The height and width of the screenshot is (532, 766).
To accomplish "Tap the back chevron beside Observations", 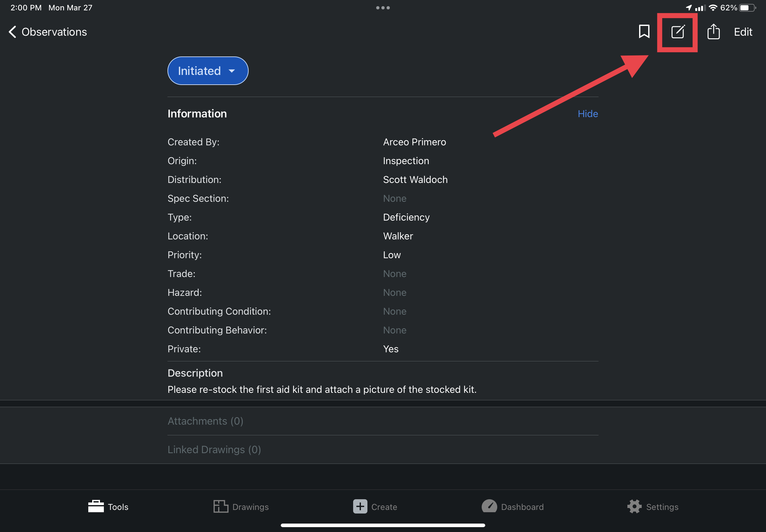I will 12,32.
